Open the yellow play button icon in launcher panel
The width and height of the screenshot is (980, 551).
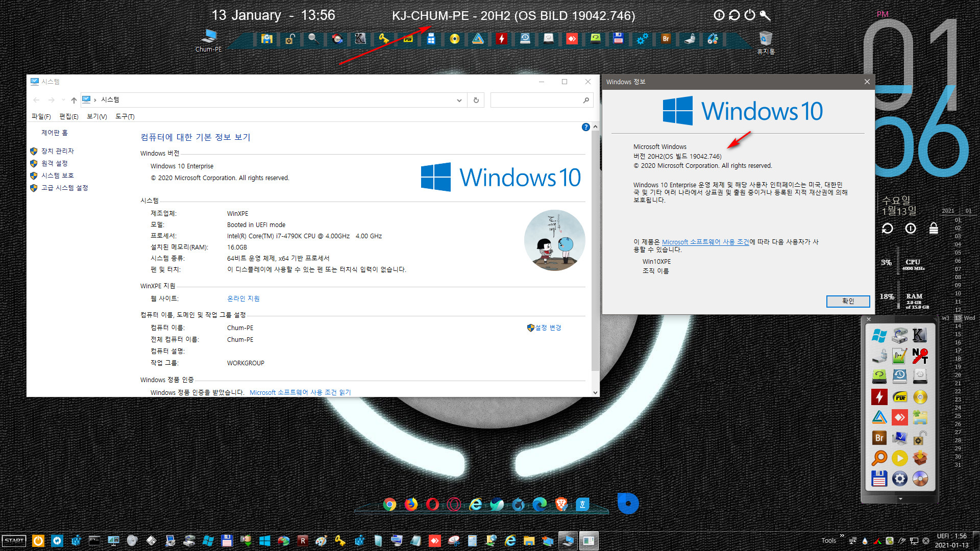coord(899,458)
